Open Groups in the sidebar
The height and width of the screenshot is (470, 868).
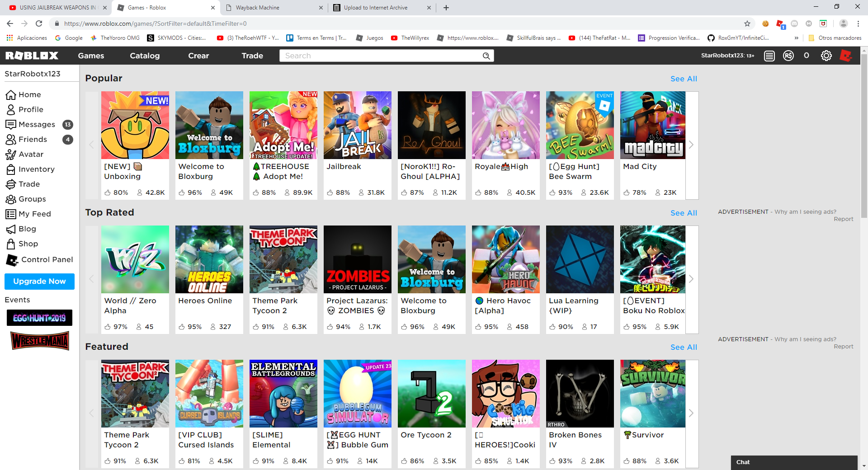[26, 199]
